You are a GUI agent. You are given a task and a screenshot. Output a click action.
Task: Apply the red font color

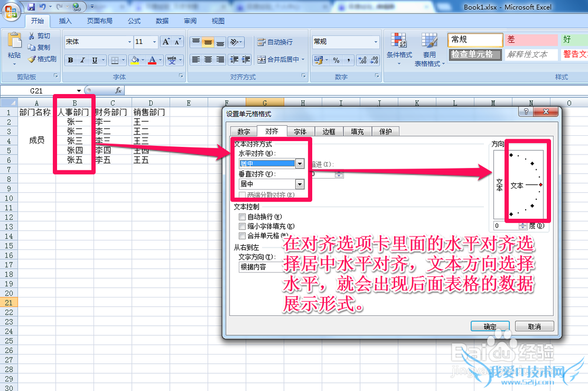152,60
